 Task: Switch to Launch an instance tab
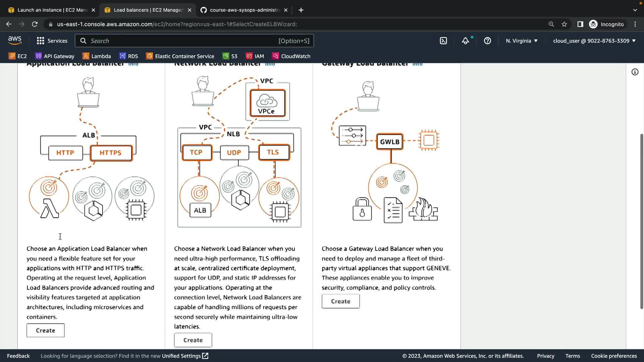[50, 10]
